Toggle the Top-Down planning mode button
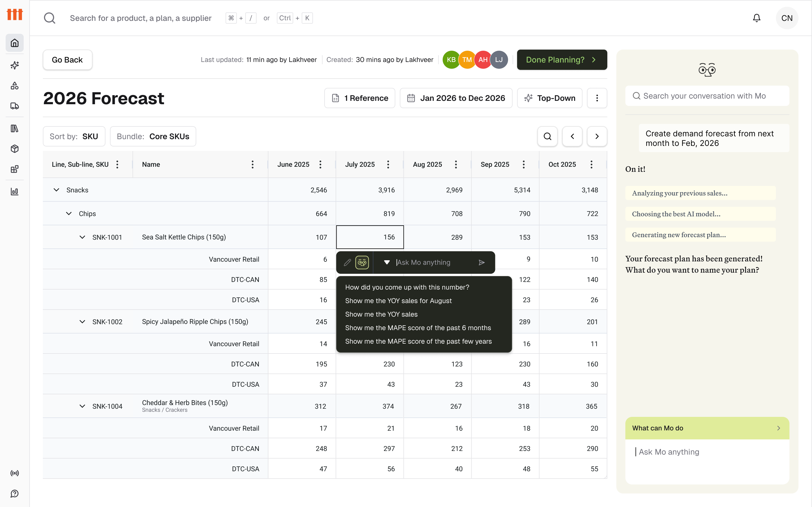 [x=550, y=98]
